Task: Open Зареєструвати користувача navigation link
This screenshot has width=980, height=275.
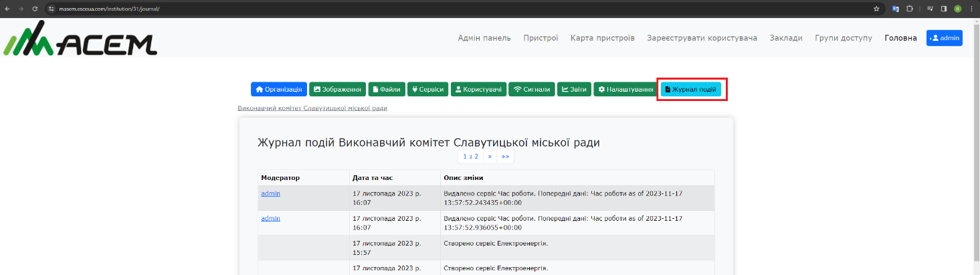Action: coord(702,38)
